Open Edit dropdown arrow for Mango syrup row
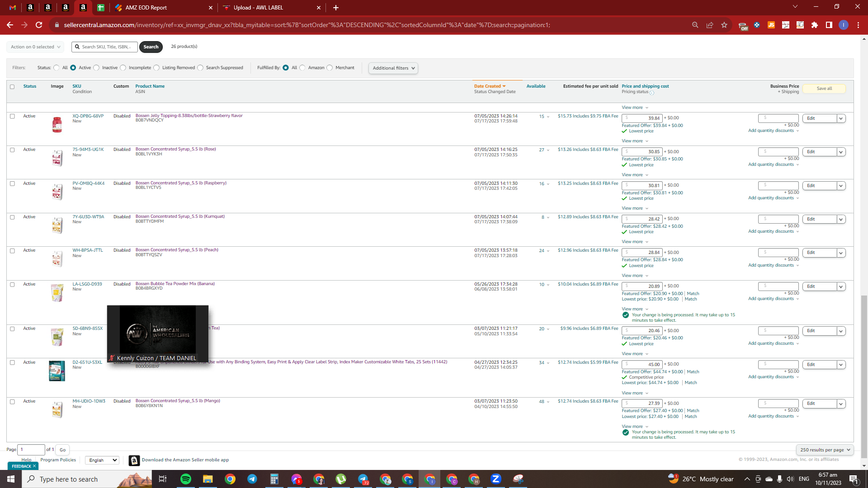Screen dimensions: 868x488 (841, 404)
